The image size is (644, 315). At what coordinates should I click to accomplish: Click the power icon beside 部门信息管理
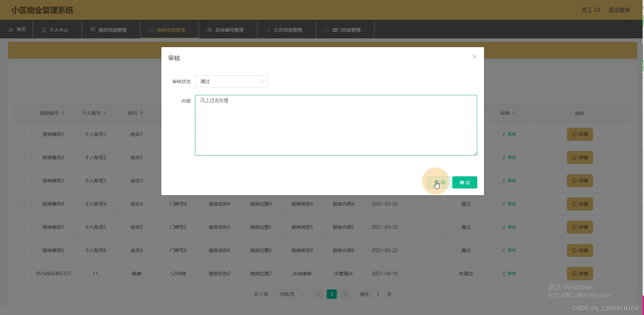point(327,30)
